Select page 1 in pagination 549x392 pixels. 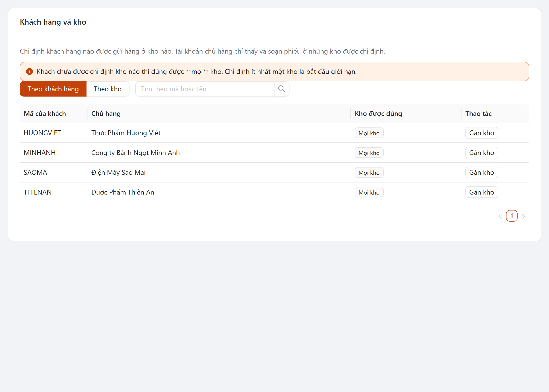pos(512,216)
